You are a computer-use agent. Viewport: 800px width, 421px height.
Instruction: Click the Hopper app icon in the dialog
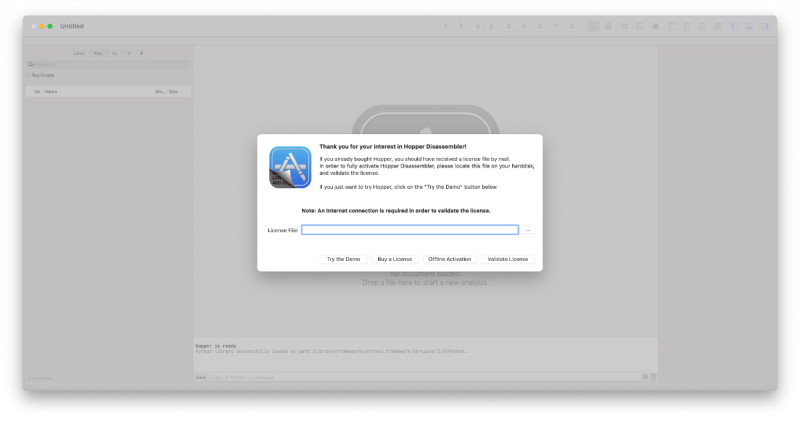pyautogui.click(x=290, y=167)
